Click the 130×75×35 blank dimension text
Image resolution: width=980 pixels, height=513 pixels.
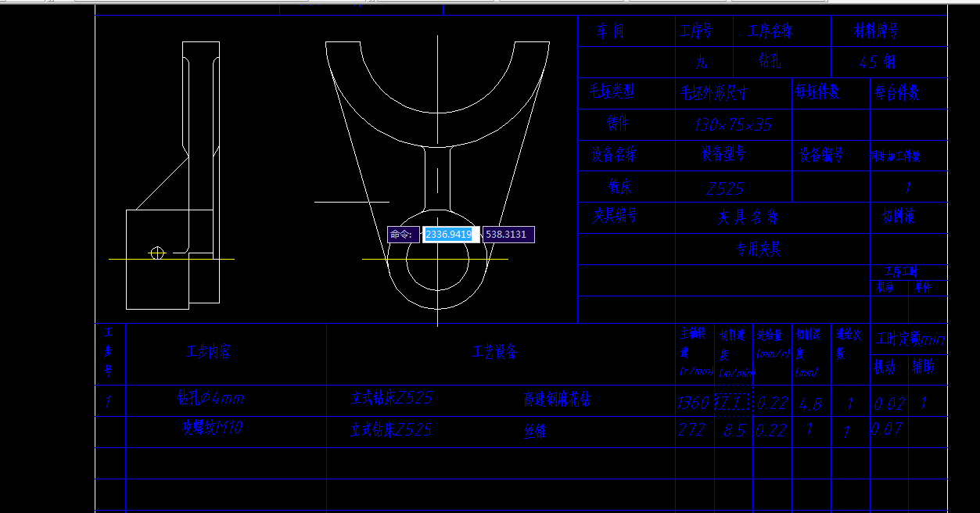pyautogui.click(x=733, y=125)
